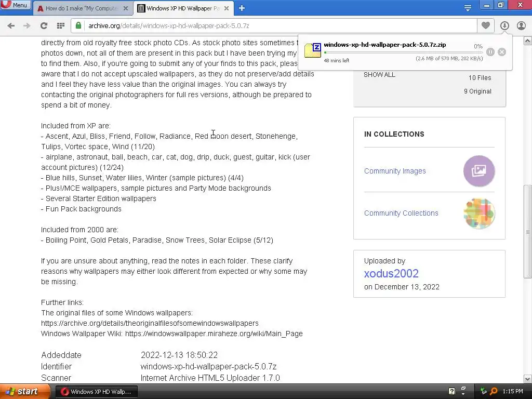Bookmark page with the heart icon
The height and width of the screenshot is (399, 532).
click(x=486, y=25)
